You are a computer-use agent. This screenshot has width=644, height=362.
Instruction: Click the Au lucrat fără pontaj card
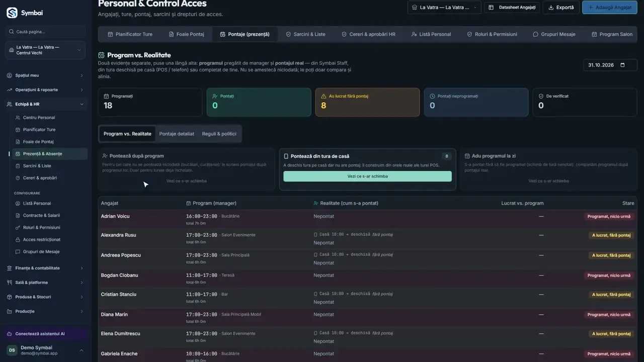(x=367, y=102)
